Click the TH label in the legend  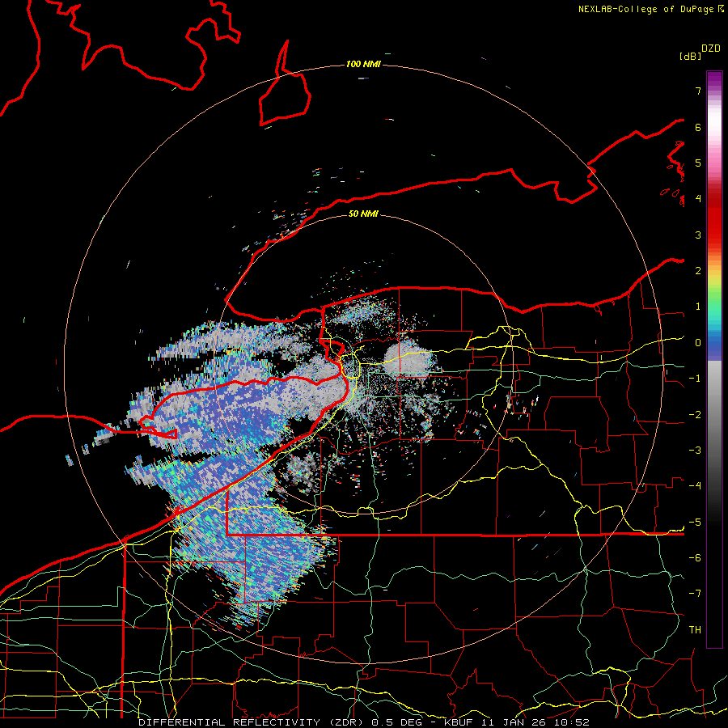(695, 630)
